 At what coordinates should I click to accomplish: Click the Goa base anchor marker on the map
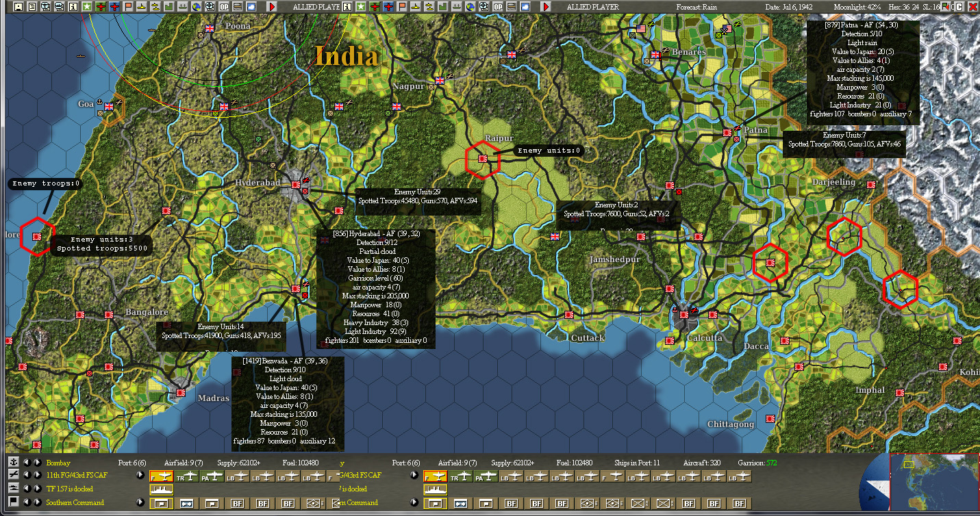pos(99,103)
